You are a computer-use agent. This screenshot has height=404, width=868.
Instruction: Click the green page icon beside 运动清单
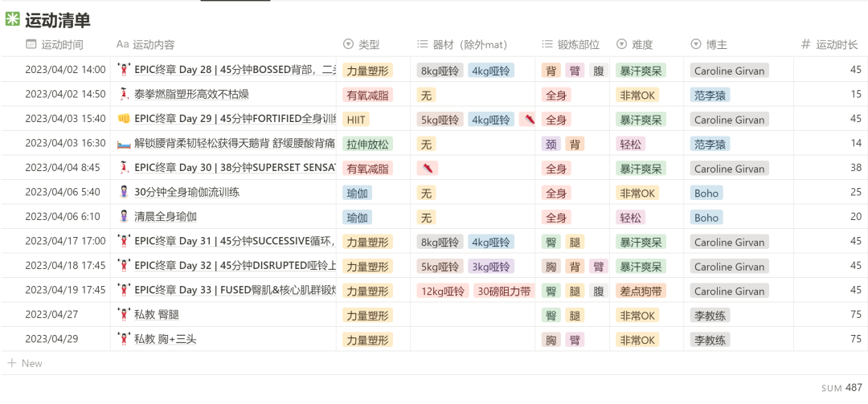12,19
